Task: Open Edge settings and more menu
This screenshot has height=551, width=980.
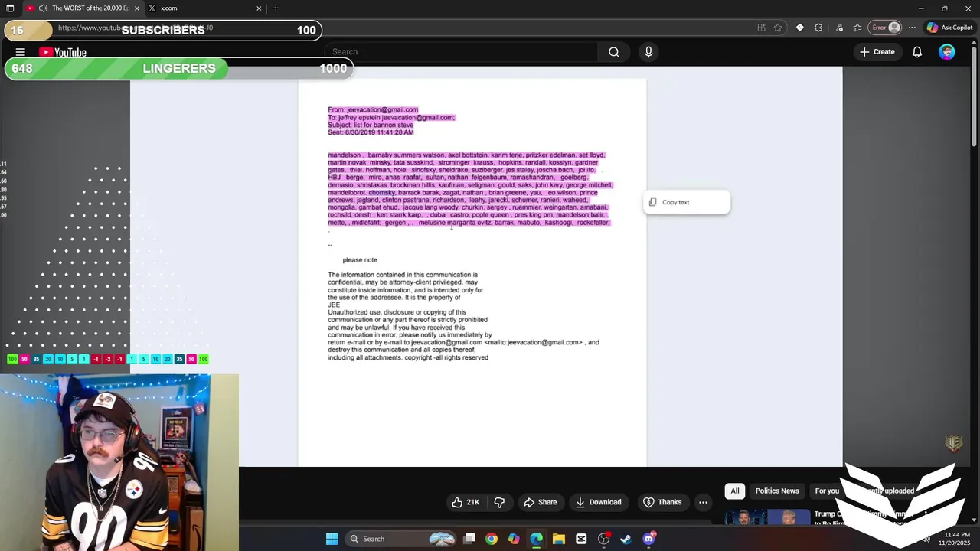Action: 912,28
